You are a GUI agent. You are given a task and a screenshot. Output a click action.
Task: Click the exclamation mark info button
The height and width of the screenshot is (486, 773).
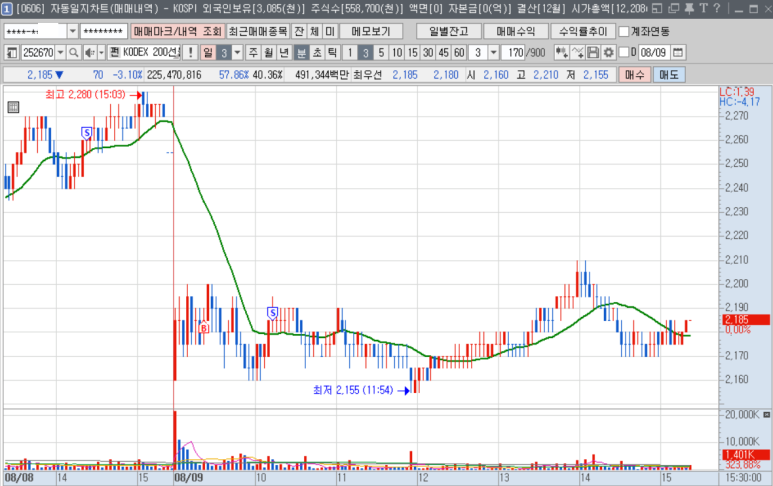click(190, 52)
